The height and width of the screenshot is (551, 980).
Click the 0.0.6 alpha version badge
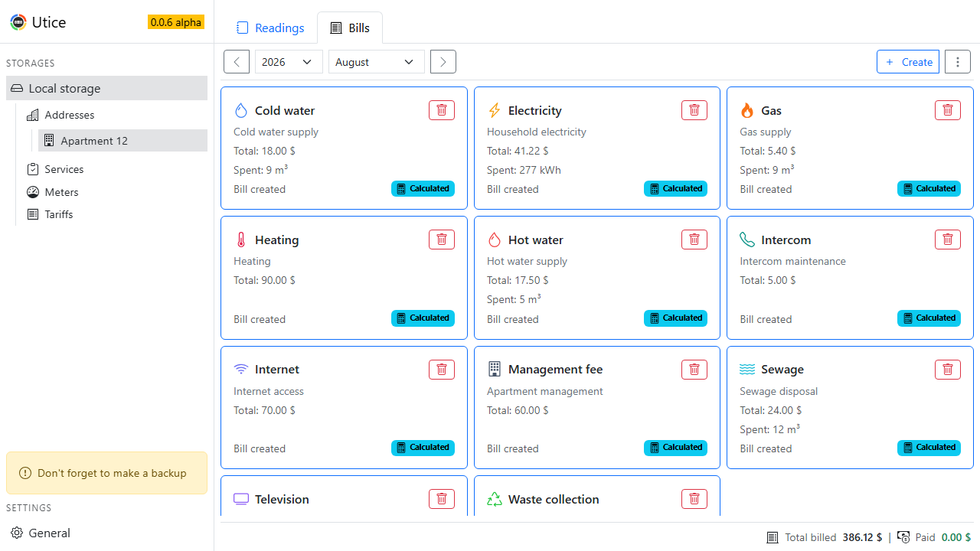pos(176,22)
